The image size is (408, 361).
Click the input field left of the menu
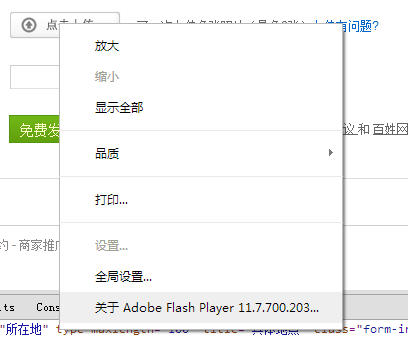point(35,77)
